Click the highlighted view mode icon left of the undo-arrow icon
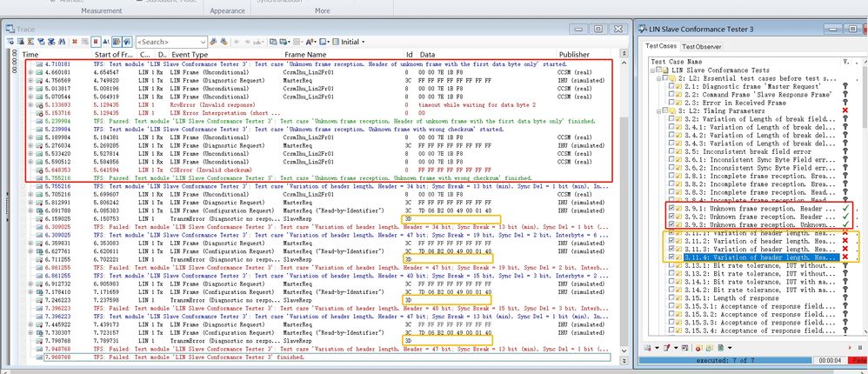 click(117, 42)
